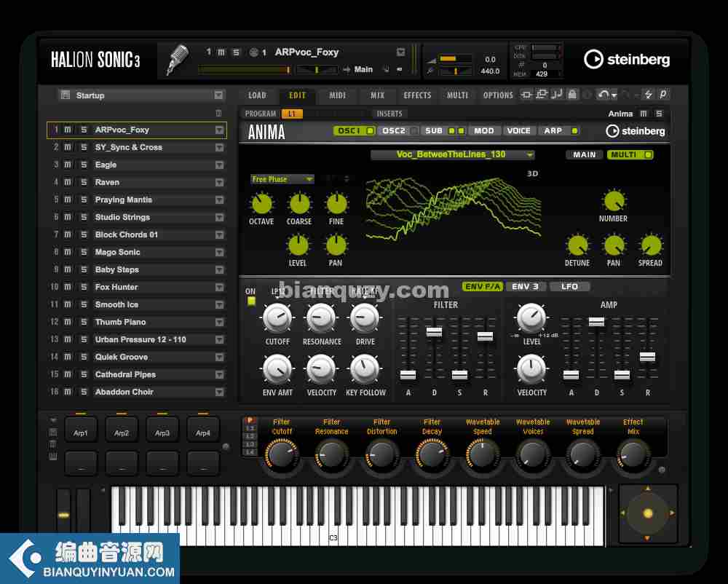
Task: Toggle first SUB oscillator indicator
Action: [x=451, y=131]
